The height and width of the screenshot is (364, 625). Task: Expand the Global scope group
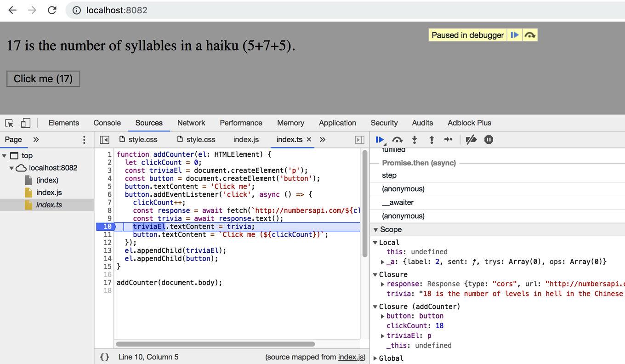375,358
